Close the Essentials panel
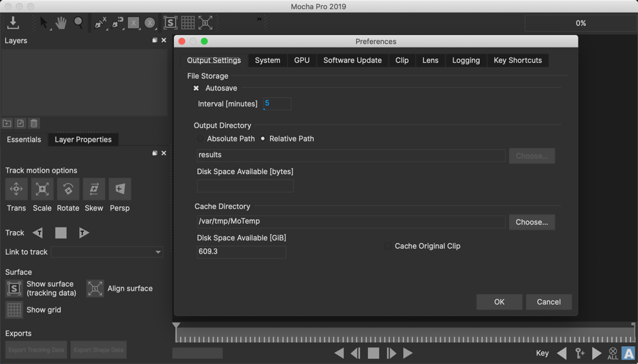 (x=163, y=153)
